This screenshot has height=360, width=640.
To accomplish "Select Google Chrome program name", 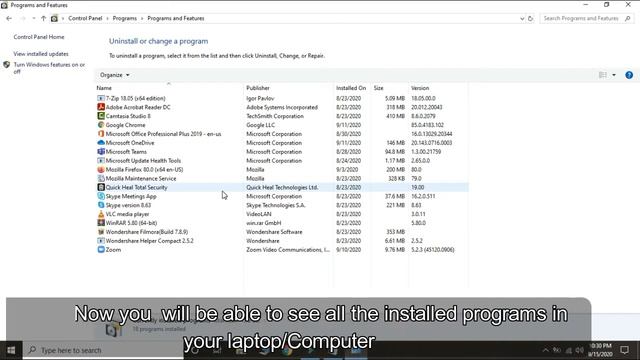I will (125, 125).
